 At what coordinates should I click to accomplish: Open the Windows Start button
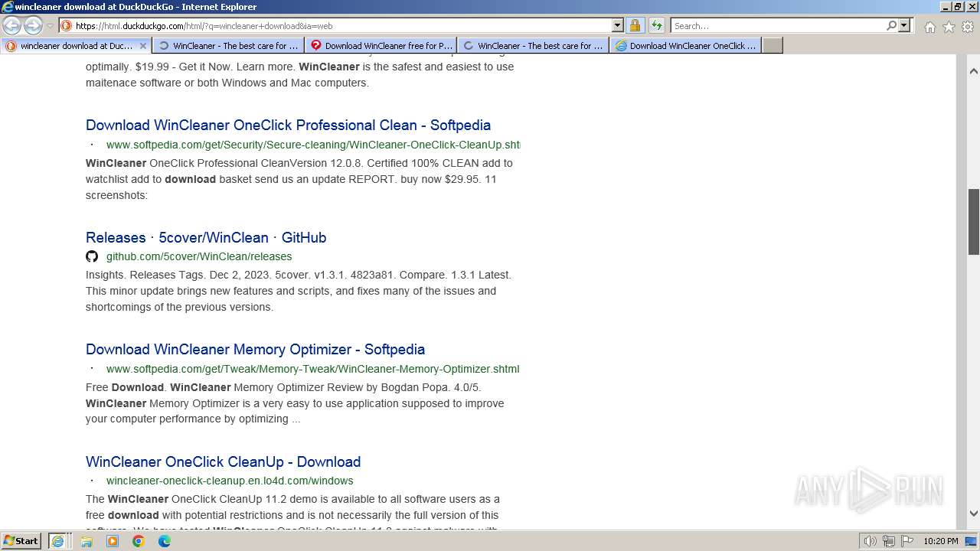coord(21,540)
